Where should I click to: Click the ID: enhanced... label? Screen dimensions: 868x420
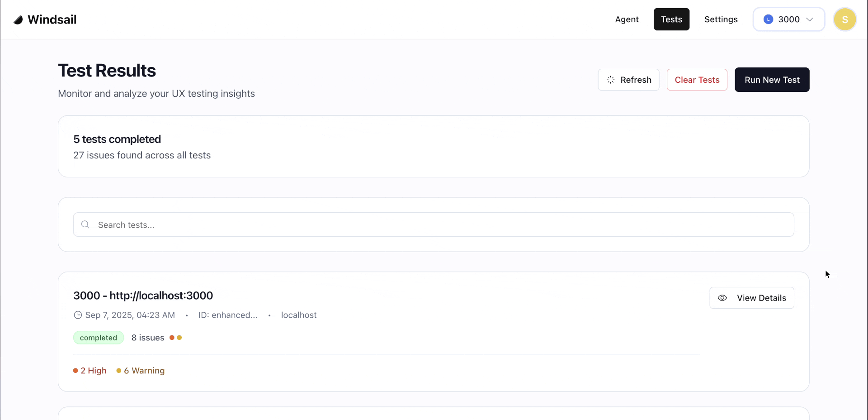[x=228, y=315]
